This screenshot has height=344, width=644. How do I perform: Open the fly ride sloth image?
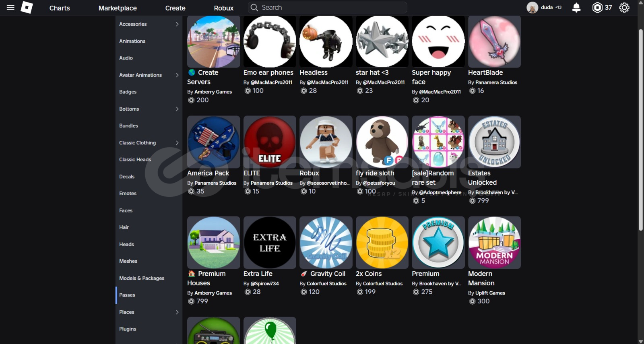(x=382, y=142)
